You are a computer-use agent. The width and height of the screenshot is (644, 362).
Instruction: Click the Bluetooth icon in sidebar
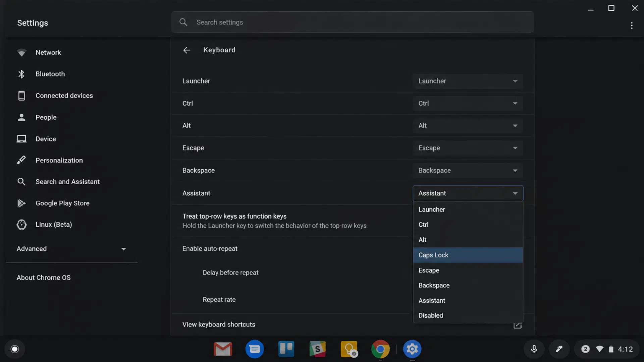coord(21,74)
